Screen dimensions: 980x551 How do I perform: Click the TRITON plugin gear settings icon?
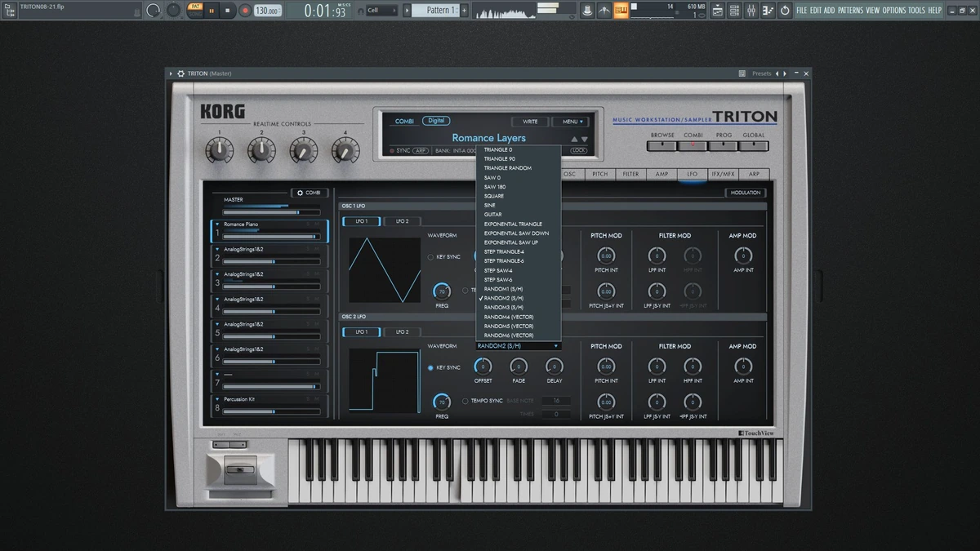(180, 73)
